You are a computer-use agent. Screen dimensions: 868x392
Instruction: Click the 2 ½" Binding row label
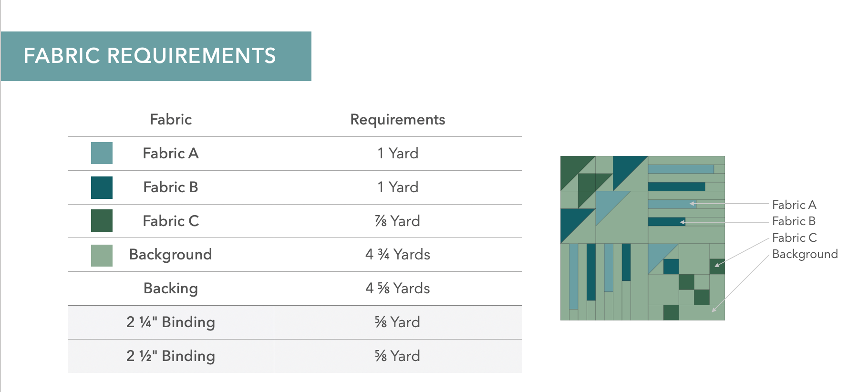coord(171,356)
